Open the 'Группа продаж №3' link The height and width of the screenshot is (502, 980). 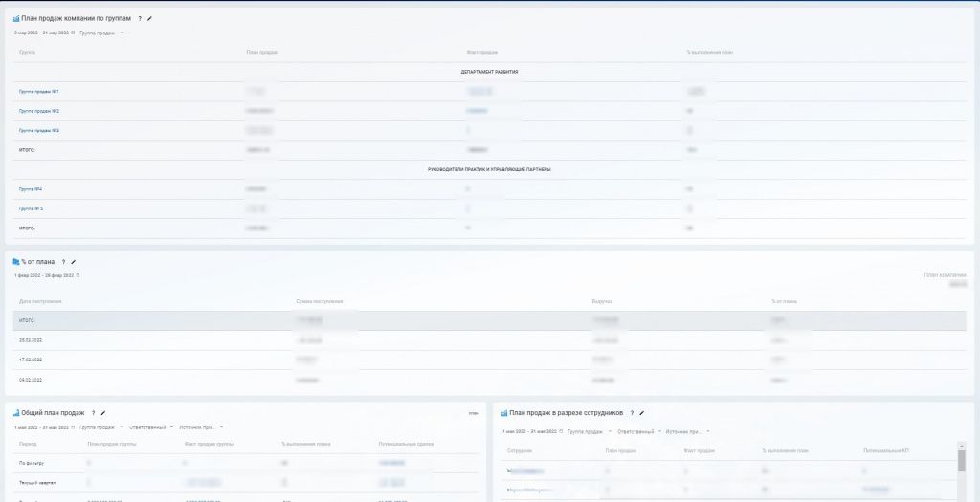pyautogui.click(x=39, y=130)
